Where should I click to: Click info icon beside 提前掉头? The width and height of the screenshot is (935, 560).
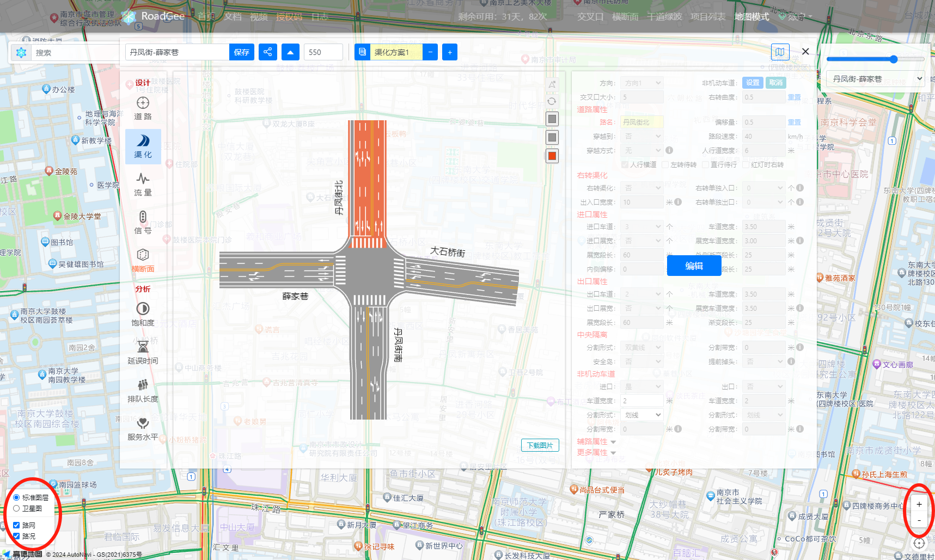coord(791,361)
